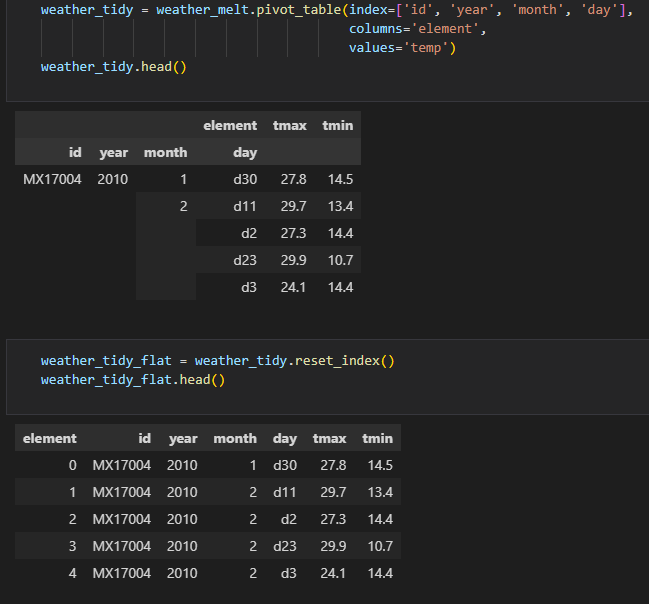Click d11 day cell in pivot table output
The image size is (649, 604).
coord(245,206)
